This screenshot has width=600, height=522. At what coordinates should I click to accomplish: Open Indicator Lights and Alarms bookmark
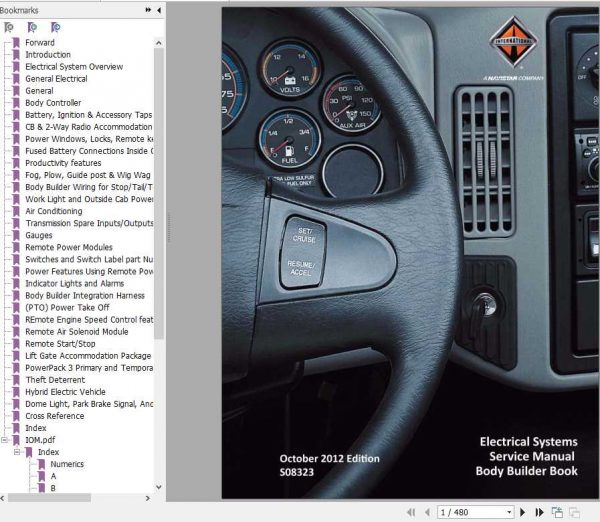75,284
